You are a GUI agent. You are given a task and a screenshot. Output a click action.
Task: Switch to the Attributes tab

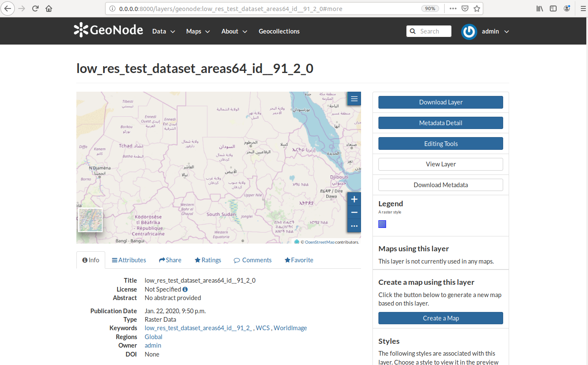click(x=129, y=260)
